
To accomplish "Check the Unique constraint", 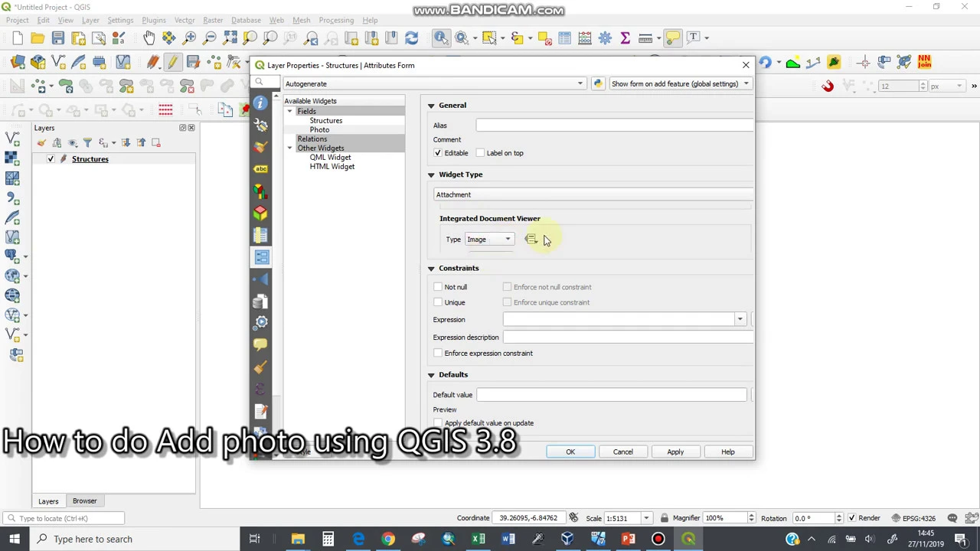I will point(438,302).
